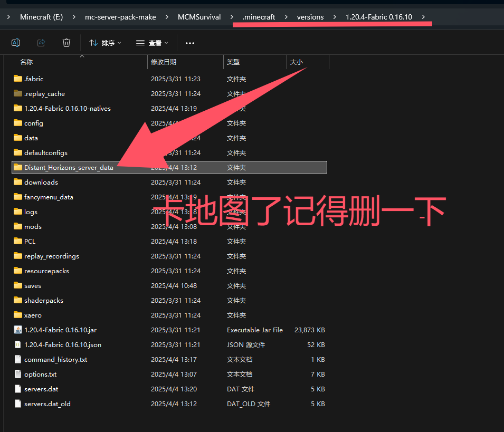Jump to Minecraft (E:) drive breadcrumb
This screenshot has width=504, height=432.
(41, 17)
